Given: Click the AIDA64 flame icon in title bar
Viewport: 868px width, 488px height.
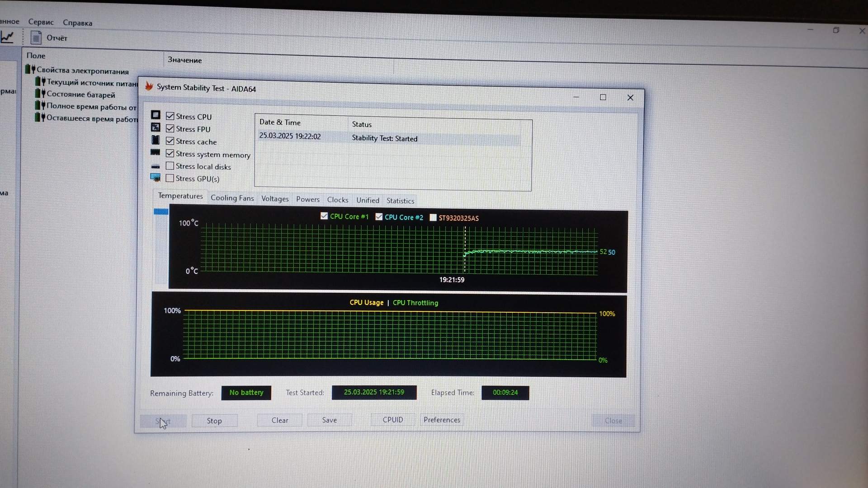Looking at the screenshot, I should (149, 86).
